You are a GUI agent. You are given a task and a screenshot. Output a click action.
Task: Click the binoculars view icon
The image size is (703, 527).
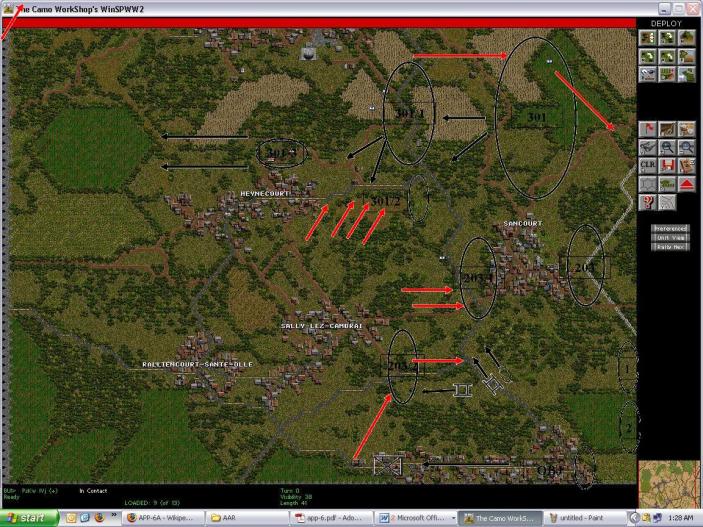coord(648,147)
